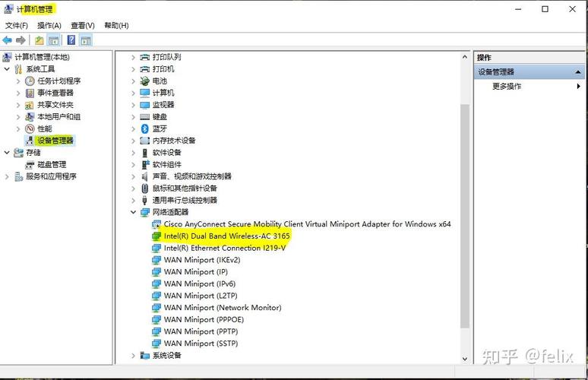Image resolution: width=588 pixels, height=380 pixels.
Task: Click the 本地用户和组 users icon
Action: click(30, 117)
